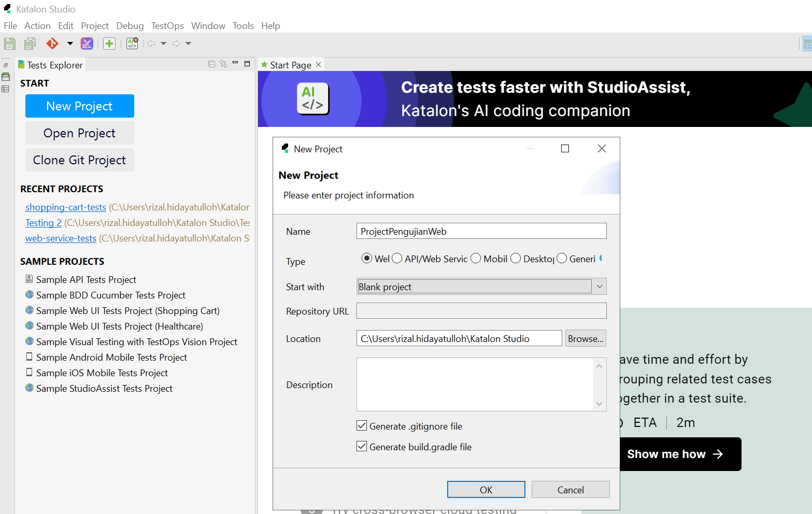Image resolution: width=812 pixels, height=514 pixels.
Task: Click the StudioAssist AI code toolbar icon
Action: (133, 44)
